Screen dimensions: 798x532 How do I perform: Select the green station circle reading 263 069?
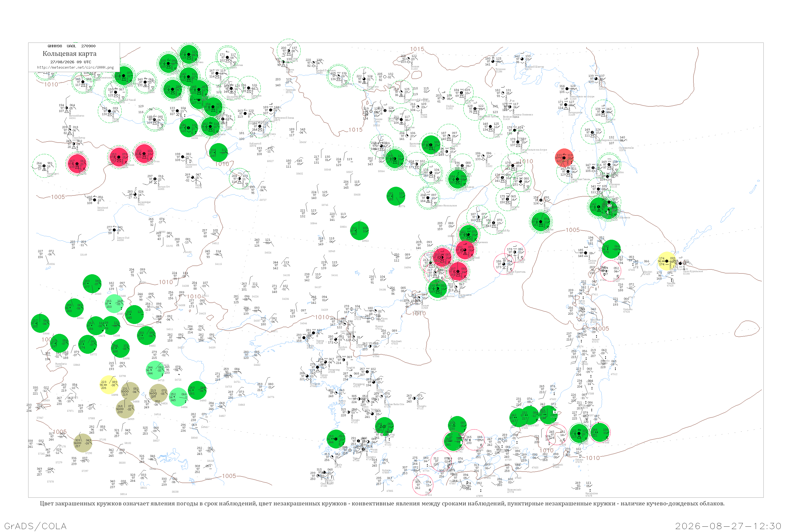point(197,390)
